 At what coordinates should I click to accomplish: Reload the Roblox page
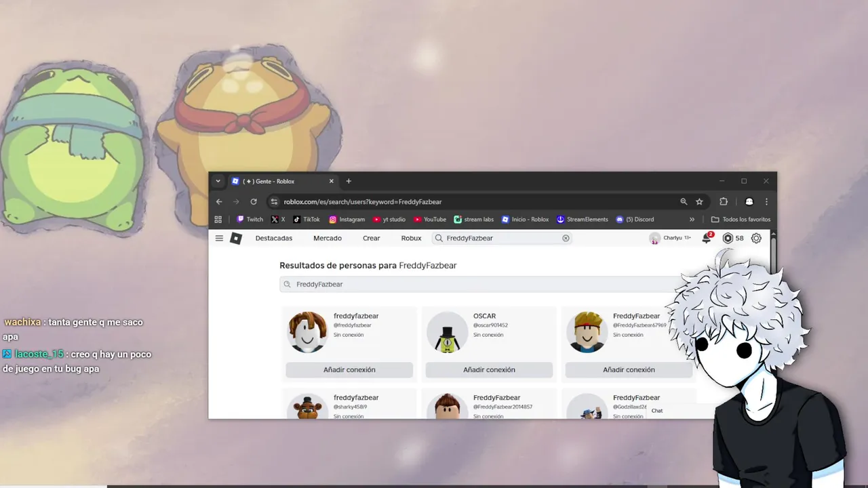[254, 201]
